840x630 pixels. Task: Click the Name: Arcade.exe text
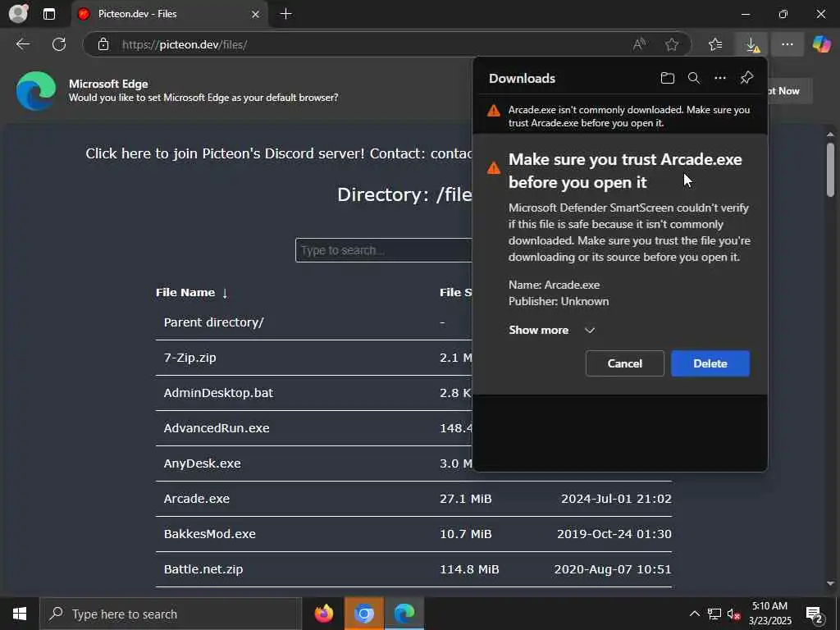(554, 285)
